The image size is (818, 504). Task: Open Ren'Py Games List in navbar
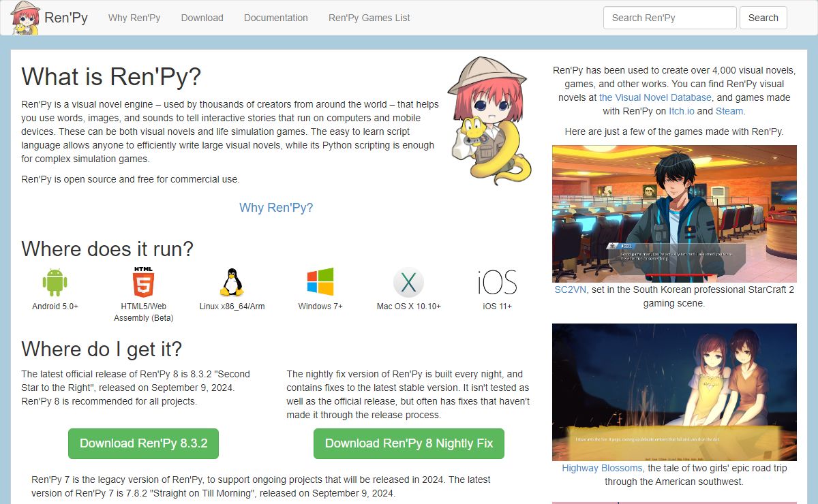click(x=369, y=18)
